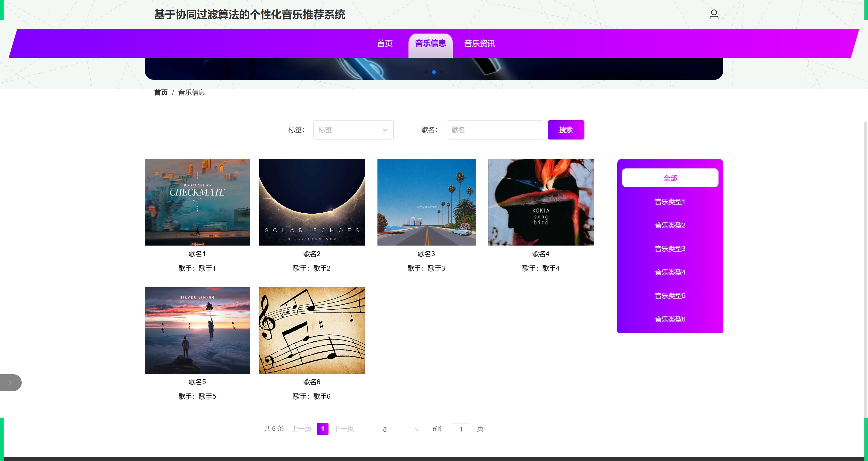
Task: Open 音乐资讯 navigation tab
Action: [480, 43]
